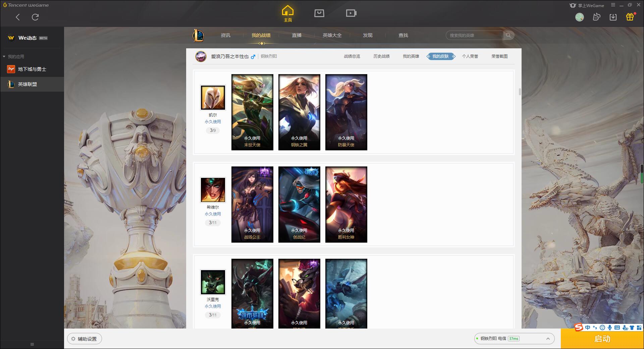
Task: Switch to 我的战绩 tab
Action: point(261,35)
